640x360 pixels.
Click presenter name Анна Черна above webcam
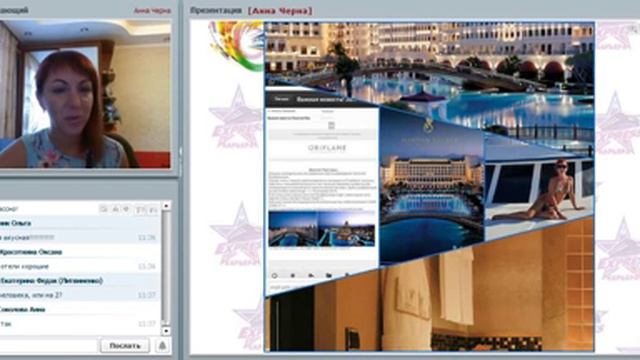(x=152, y=11)
